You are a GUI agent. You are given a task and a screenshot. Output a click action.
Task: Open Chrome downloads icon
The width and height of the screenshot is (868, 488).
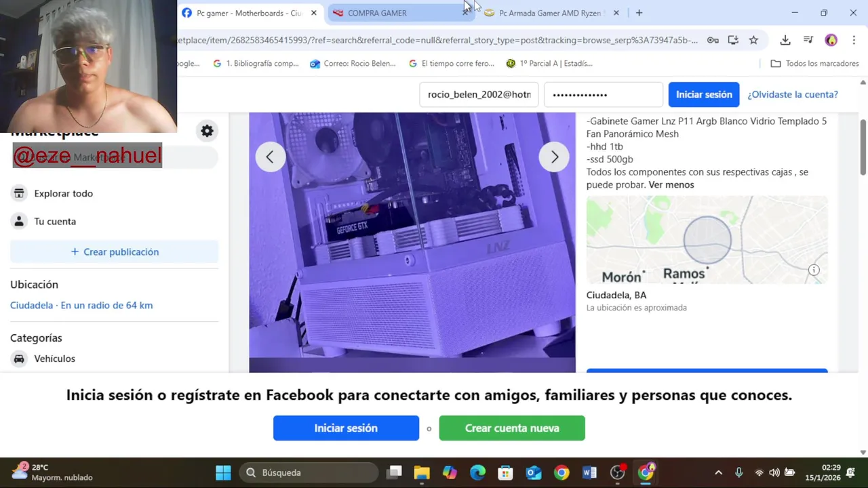click(x=785, y=40)
